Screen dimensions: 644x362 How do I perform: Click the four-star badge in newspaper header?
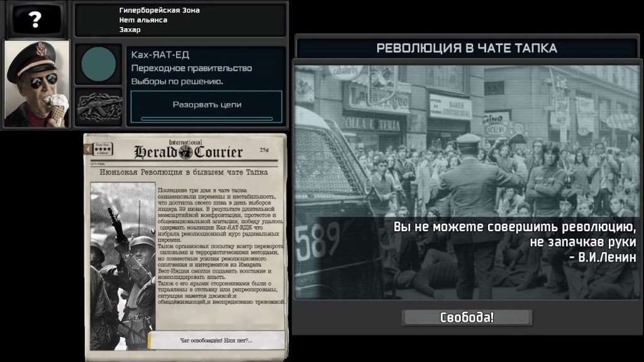103,149
